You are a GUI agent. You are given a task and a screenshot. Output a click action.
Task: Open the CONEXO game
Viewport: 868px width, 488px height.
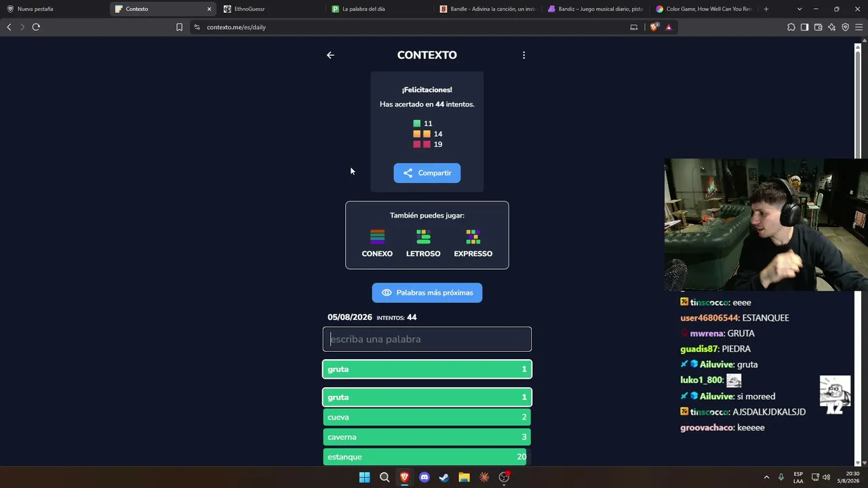(x=377, y=243)
